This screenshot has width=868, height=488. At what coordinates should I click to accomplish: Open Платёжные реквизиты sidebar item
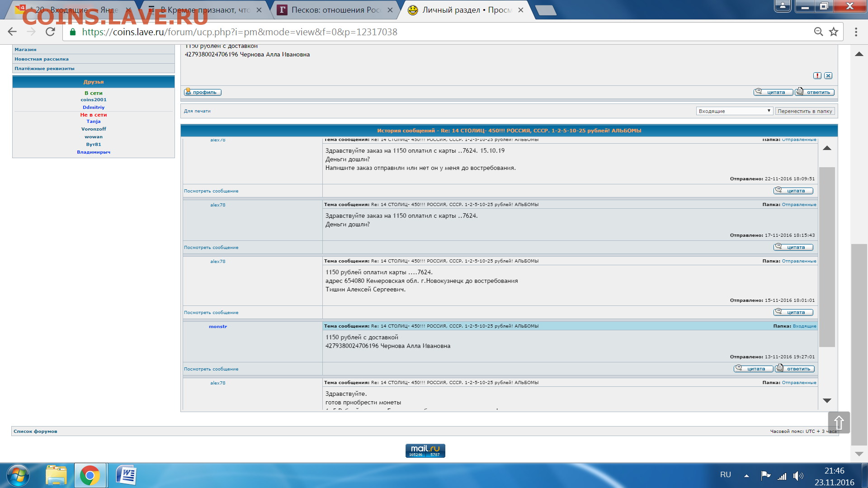(44, 68)
